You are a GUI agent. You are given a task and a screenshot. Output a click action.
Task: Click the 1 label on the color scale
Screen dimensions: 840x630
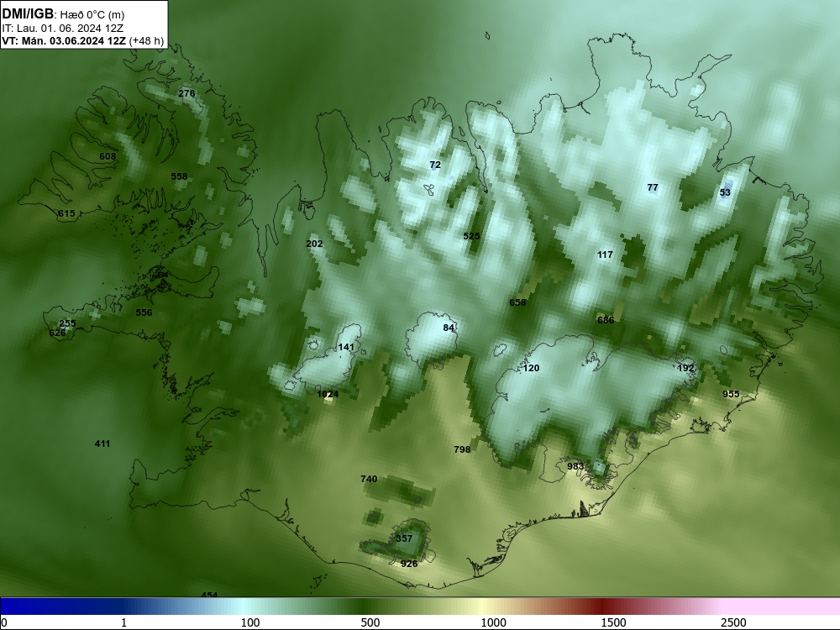pos(123,622)
